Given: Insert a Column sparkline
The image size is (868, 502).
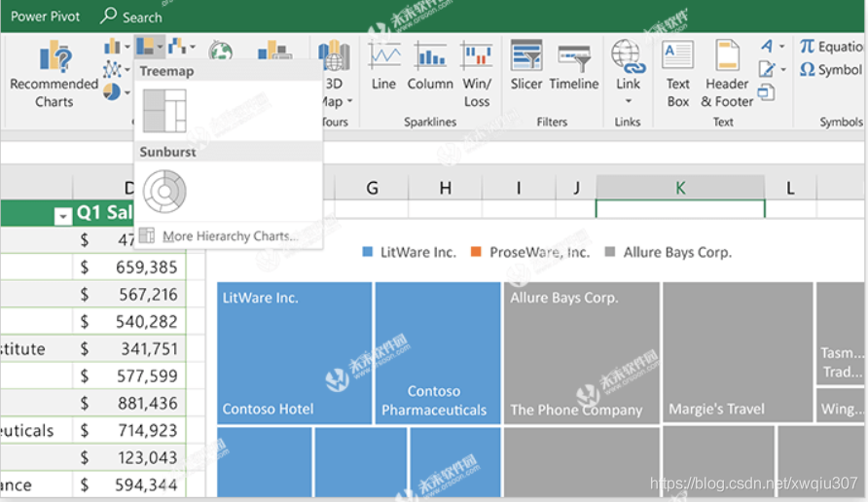Looking at the screenshot, I should pos(430,65).
